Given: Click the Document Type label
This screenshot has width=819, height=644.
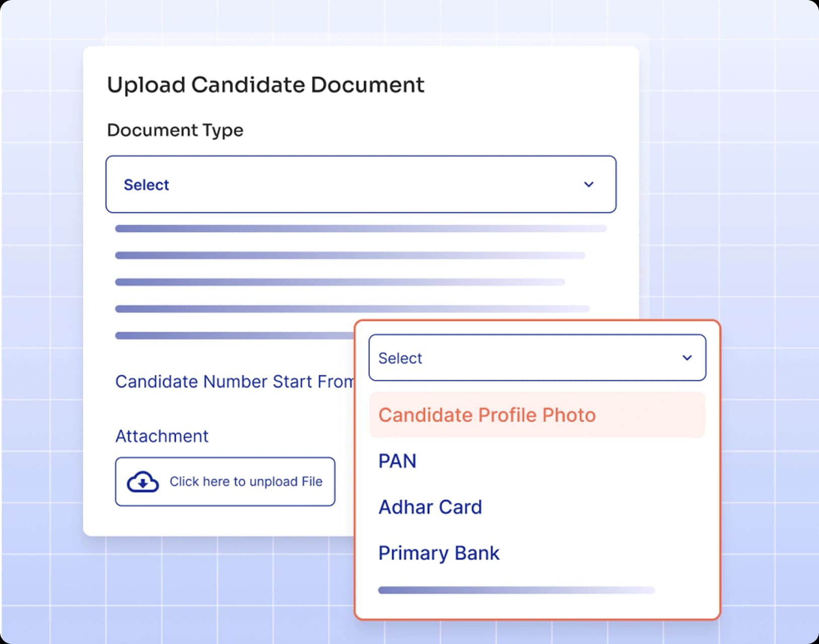Looking at the screenshot, I should point(175,130).
